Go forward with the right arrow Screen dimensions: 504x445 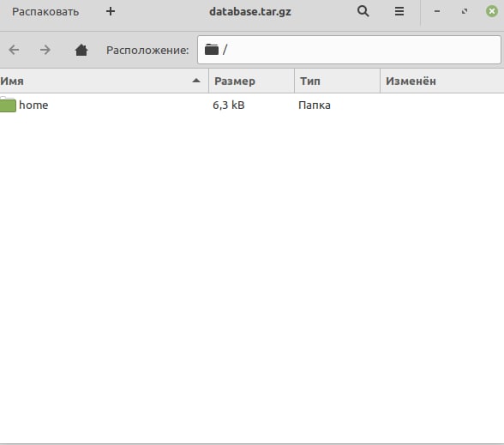pos(45,50)
